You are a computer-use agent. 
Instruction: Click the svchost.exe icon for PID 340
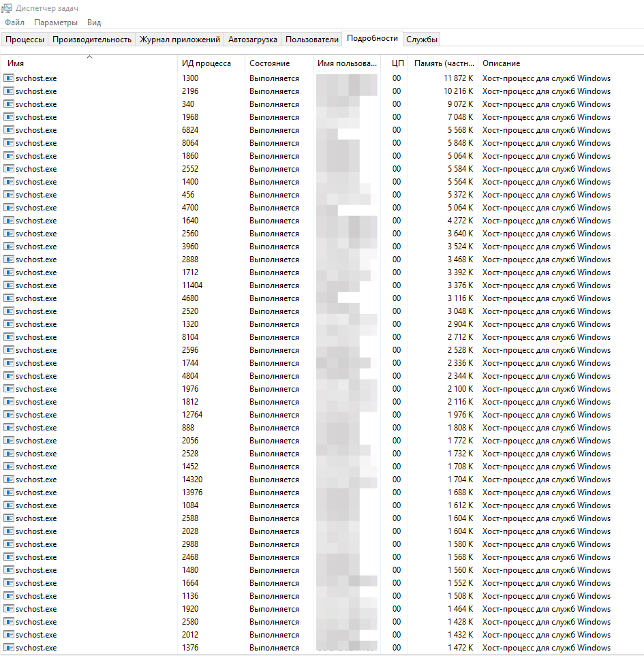coord(9,104)
